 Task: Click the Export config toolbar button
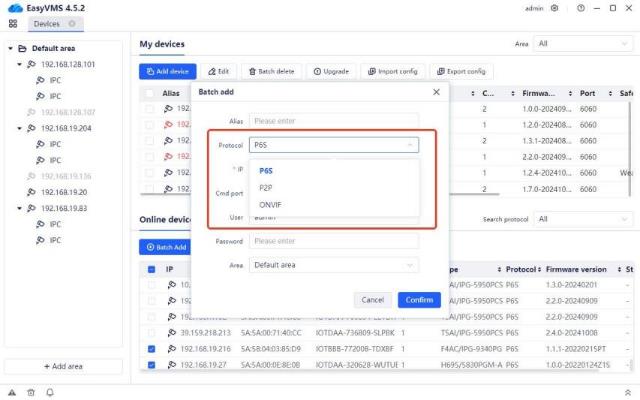(460, 71)
